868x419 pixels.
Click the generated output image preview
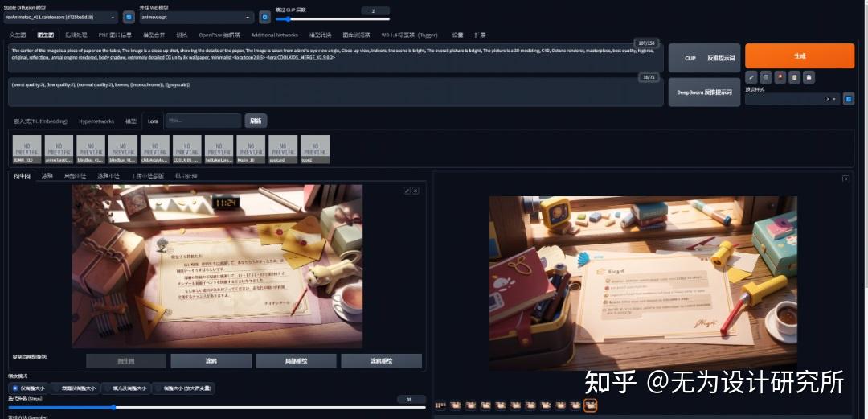click(643, 282)
